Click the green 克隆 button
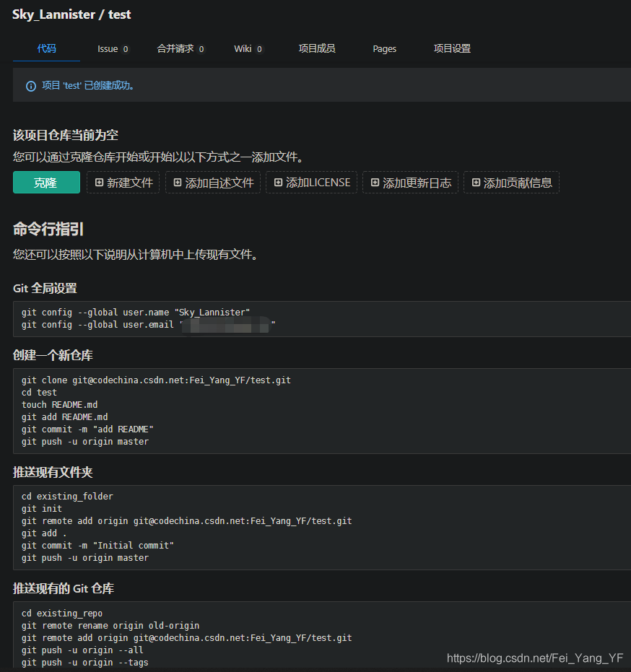The image size is (631, 672). tap(46, 183)
